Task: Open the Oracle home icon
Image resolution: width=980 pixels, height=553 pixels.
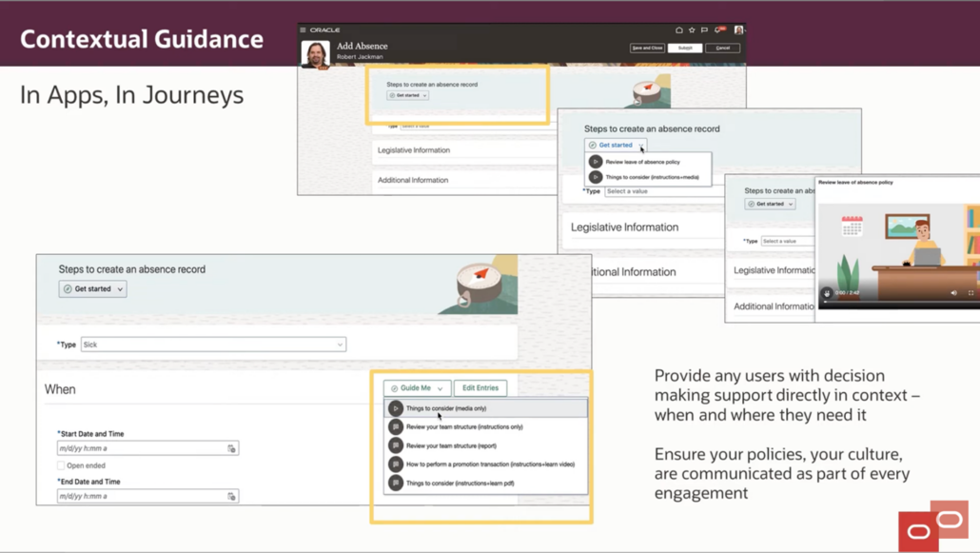Action: coord(678,30)
